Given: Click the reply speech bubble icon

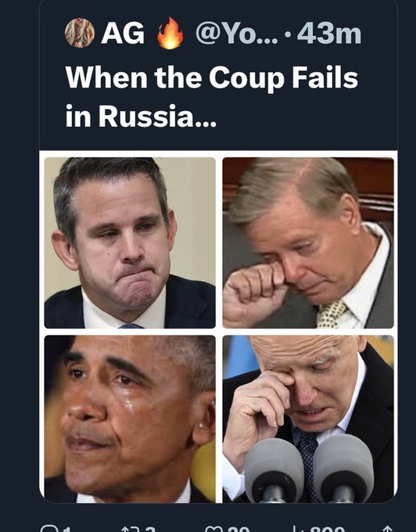Looking at the screenshot, I should pyautogui.click(x=49, y=529).
